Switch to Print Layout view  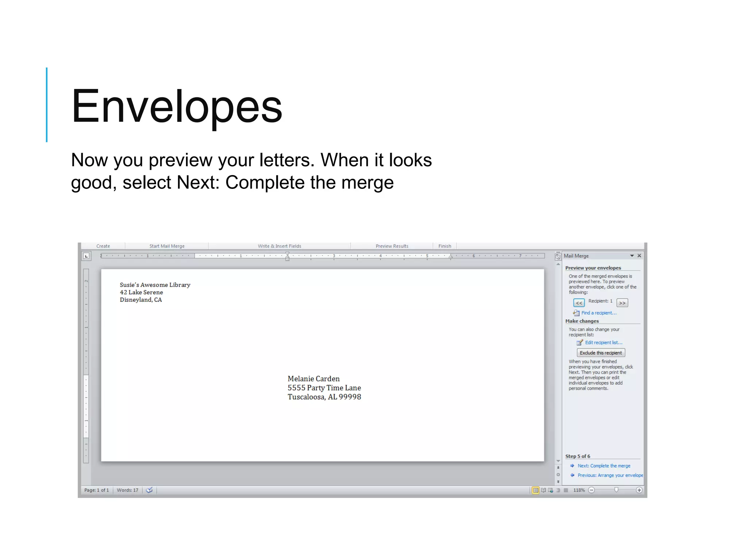pyautogui.click(x=535, y=490)
